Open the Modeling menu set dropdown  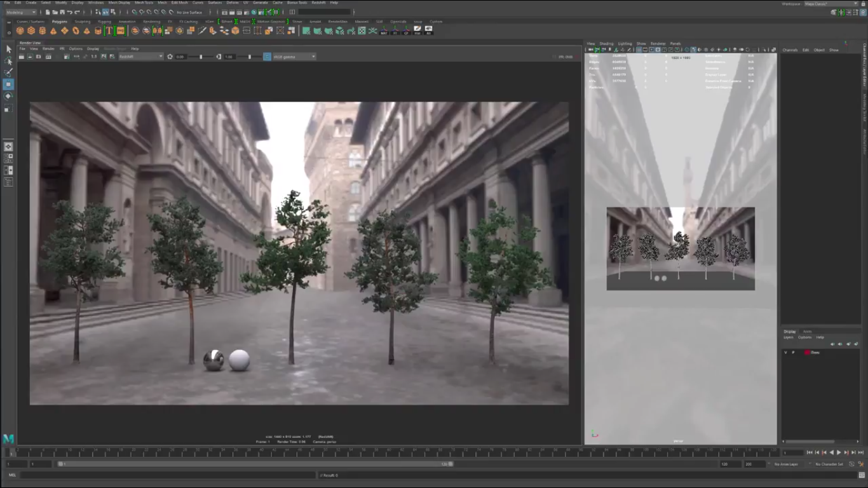tap(20, 12)
